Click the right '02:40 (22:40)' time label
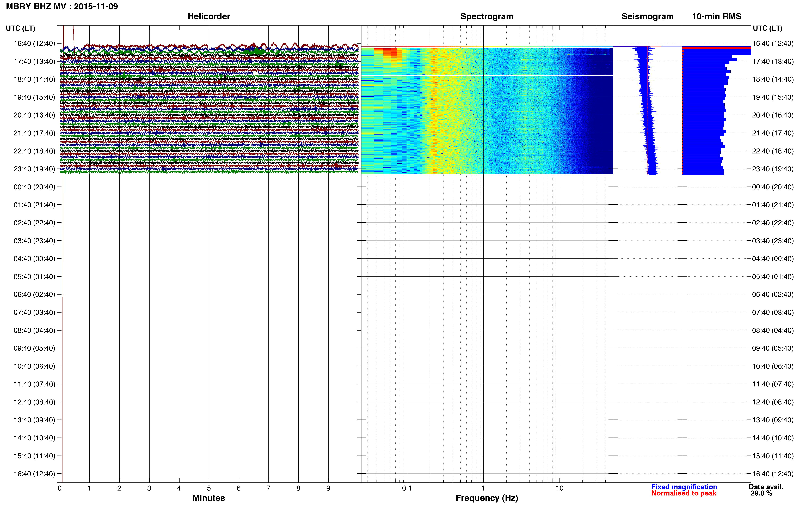812x508 pixels. tap(773, 223)
